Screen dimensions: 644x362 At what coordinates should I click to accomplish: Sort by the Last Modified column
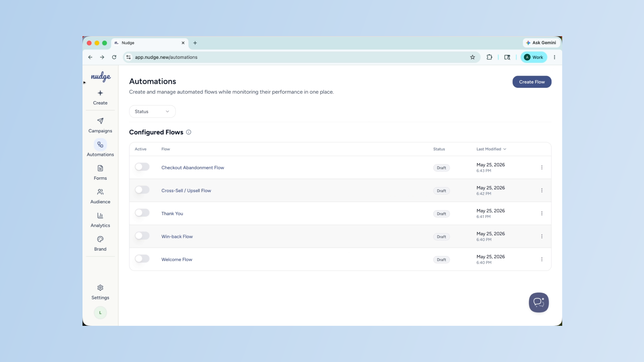(x=491, y=149)
